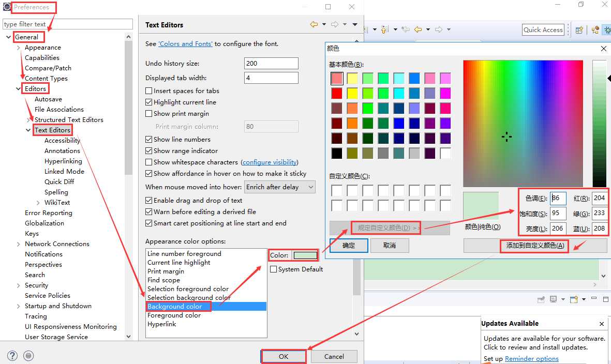Screen dimensions: 611x364
Task: Open the Spelling preferences page
Action: point(56,192)
